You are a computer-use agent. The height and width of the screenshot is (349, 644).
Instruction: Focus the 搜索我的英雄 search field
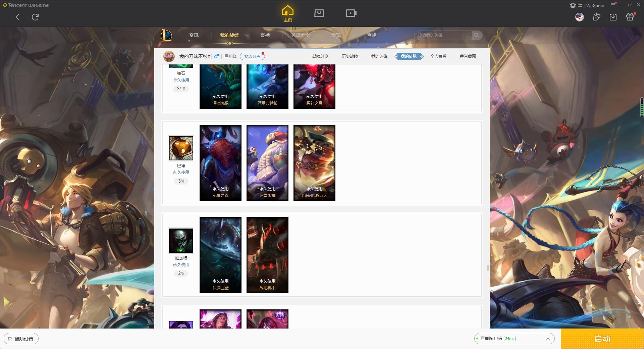[443, 35]
